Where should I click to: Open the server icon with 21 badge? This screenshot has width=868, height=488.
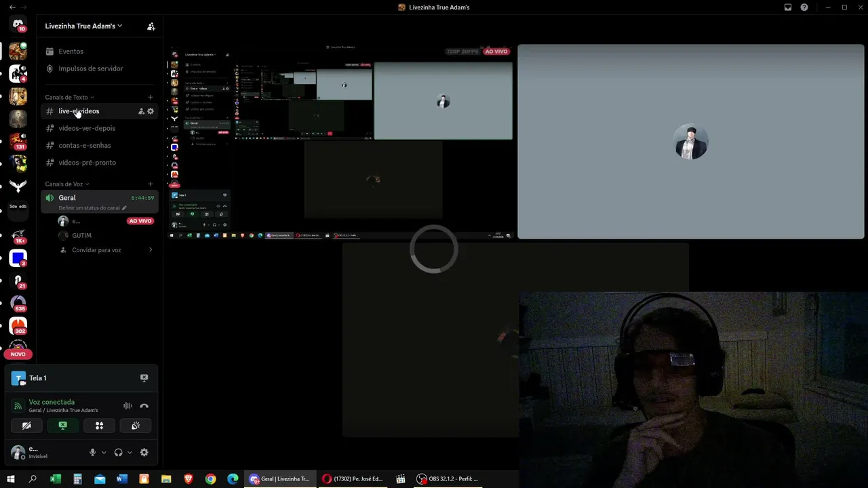tap(18, 281)
